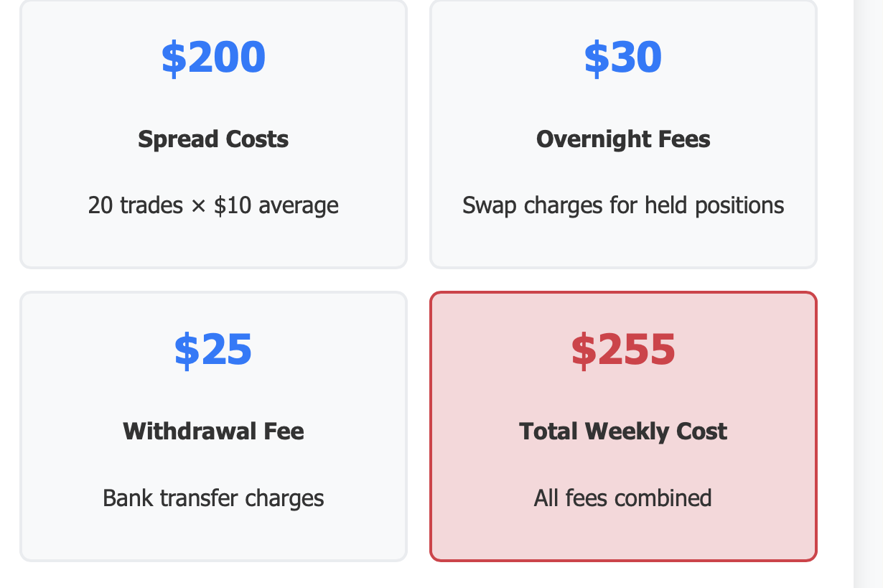The image size is (883, 588).
Task: Click the dollar sign of the $200 figure
Action: click(x=172, y=58)
